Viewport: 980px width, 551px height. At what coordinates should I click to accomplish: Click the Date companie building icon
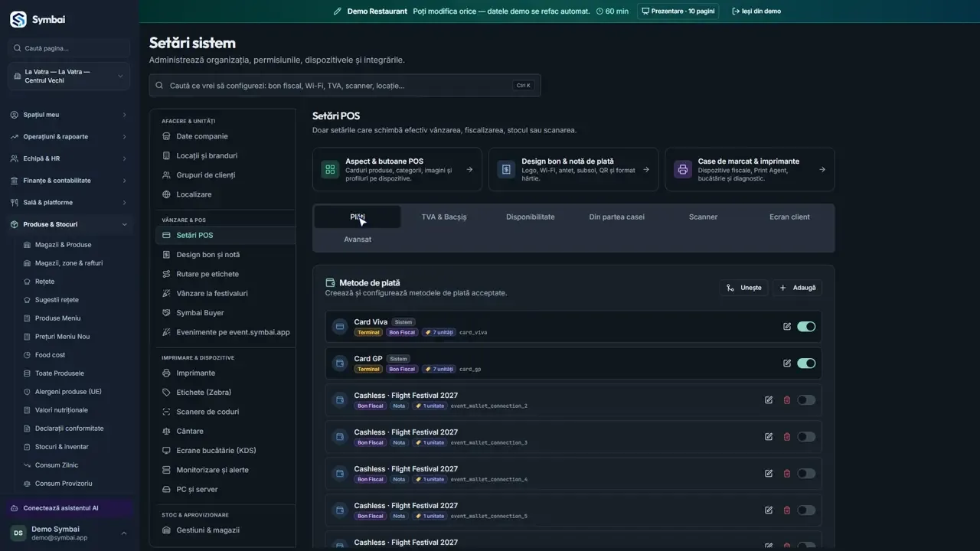tap(167, 136)
